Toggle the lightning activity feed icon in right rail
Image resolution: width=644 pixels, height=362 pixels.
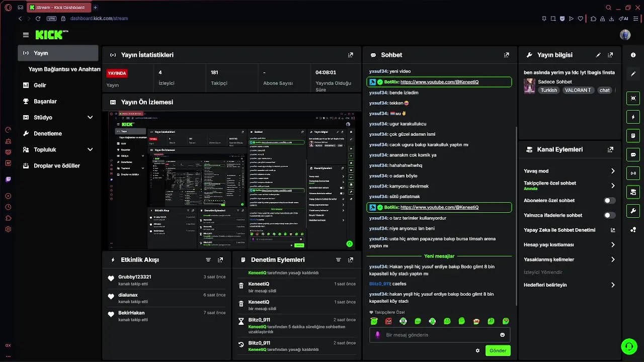[633, 117]
